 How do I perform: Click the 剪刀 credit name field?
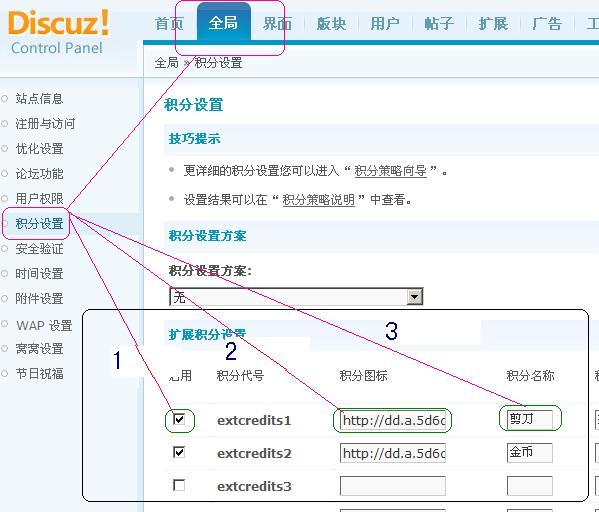point(529,419)
